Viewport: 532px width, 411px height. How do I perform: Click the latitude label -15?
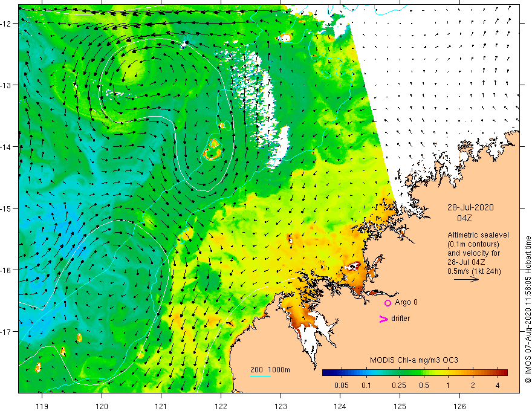(5, 208)
